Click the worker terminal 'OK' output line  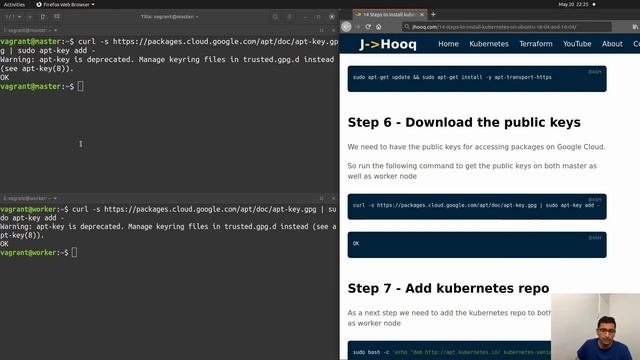(x=4, y=244)
